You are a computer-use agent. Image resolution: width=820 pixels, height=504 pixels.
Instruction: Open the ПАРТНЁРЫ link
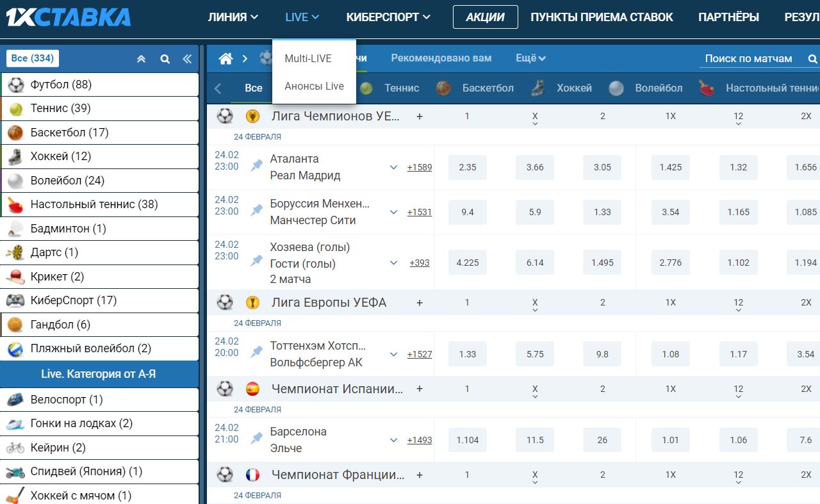(x=728, y=17)
